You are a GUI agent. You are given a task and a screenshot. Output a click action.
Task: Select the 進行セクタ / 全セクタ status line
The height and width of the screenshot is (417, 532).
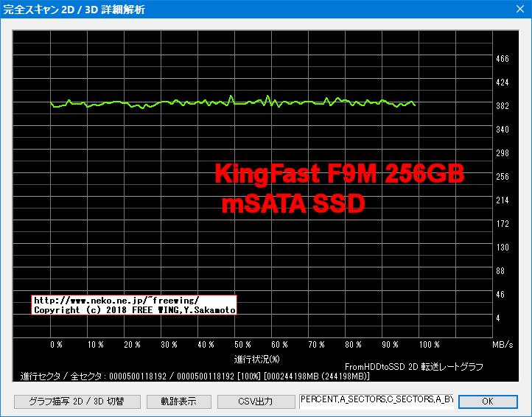tap(195, 376)
